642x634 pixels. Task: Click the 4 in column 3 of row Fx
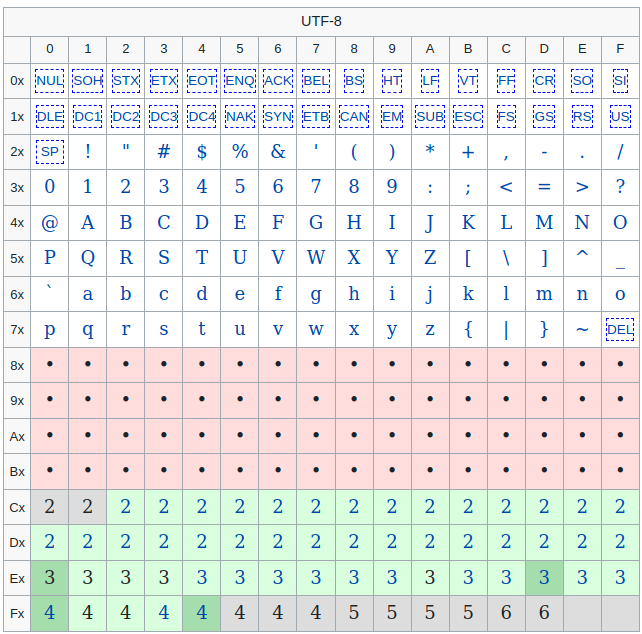pyautogui.click(x=164, y=613)
